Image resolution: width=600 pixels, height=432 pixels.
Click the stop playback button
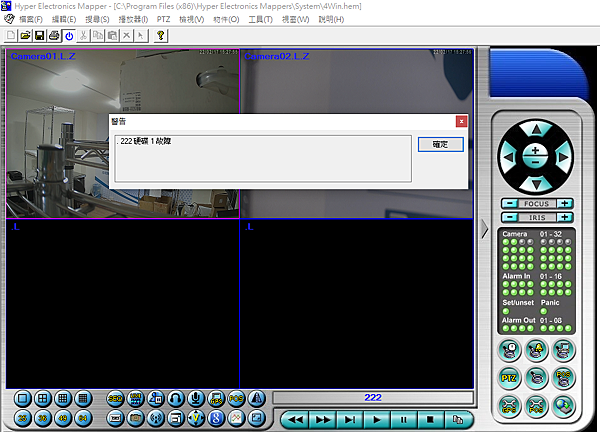430,420
